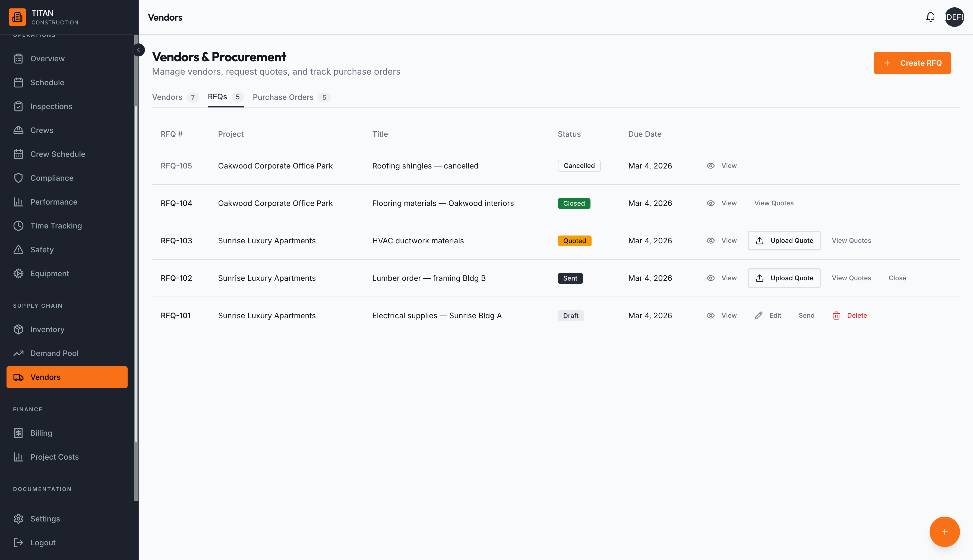The height and width of the screenshot is (560, 973).
Task: Click the Quoted status badge
Action: click(574, 241)
